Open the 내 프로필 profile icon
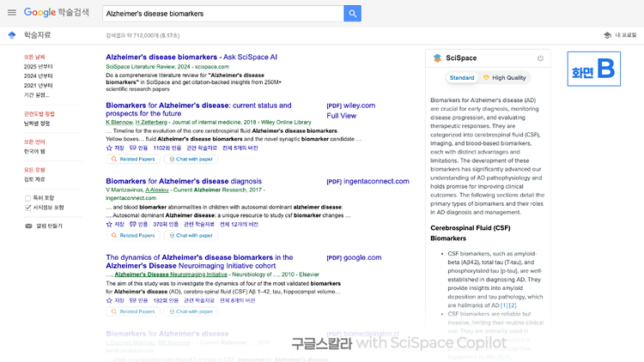The width and height of the screenshot is (644, 362). [x=607, y=35]
